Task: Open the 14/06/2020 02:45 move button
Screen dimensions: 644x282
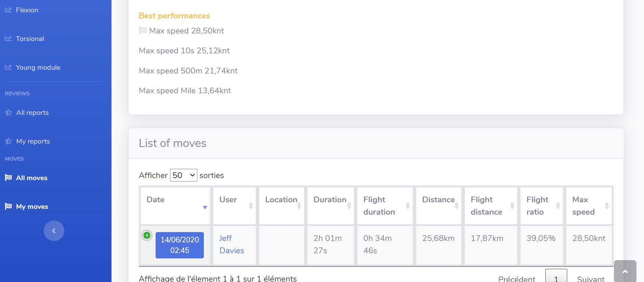Action: click(x=180, y=245)
